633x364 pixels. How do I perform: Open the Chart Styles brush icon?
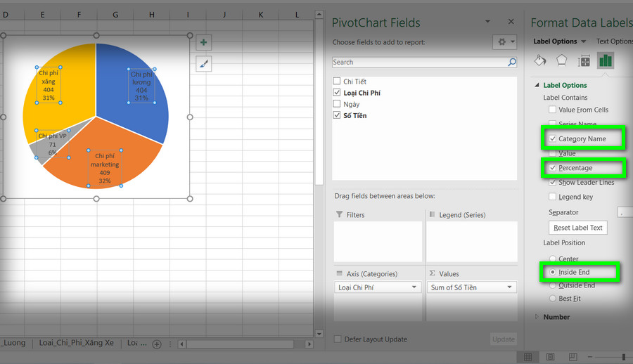(204, 64)
